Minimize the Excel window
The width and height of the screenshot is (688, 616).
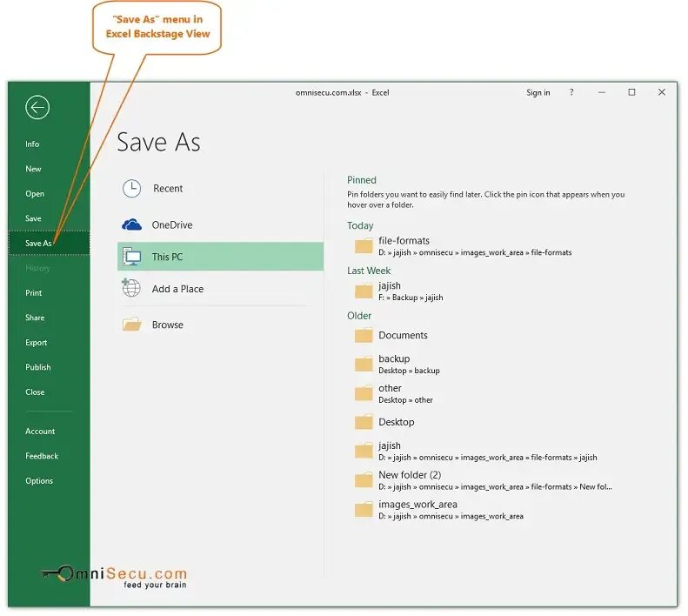602,92
